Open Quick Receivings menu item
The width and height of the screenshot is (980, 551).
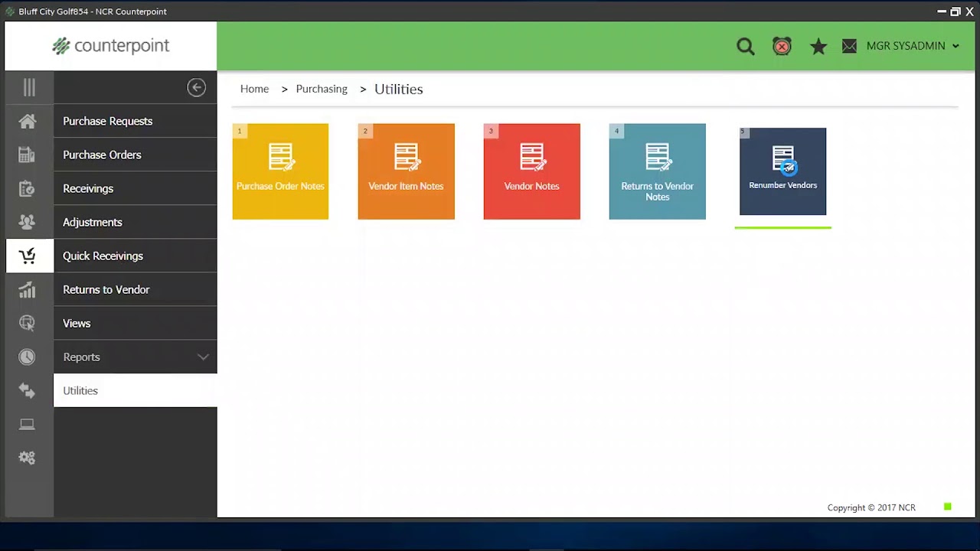coord(136,256)
